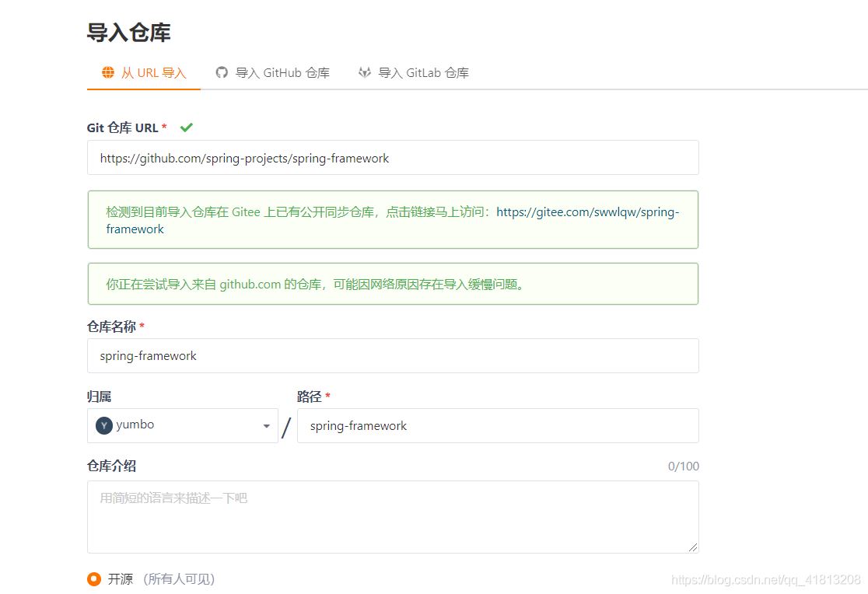
Task: Click the 仓库名称 text field
Action: click(x=393, y=355)
